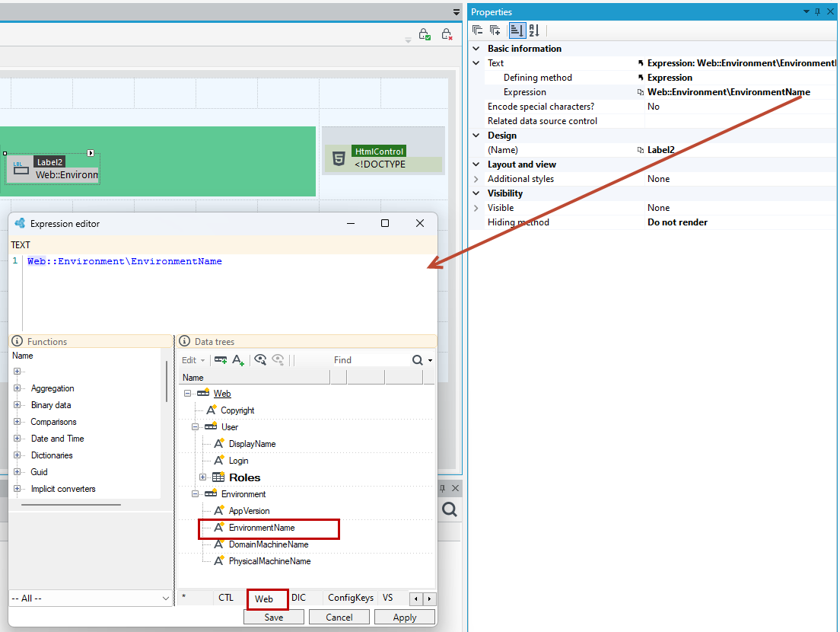Pin the Properties panel
The image size is (840, 632).
pos(817,11)
